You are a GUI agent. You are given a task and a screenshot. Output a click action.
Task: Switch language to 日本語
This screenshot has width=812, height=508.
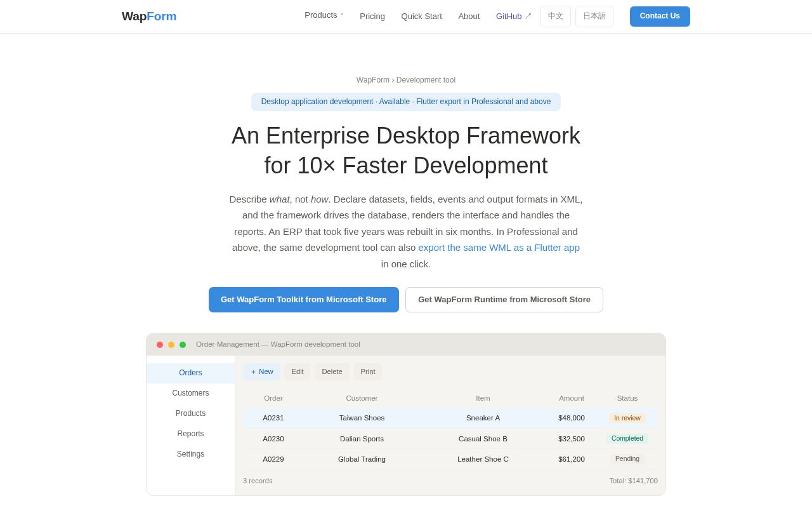pyautogui.click(x=594, y=17)
